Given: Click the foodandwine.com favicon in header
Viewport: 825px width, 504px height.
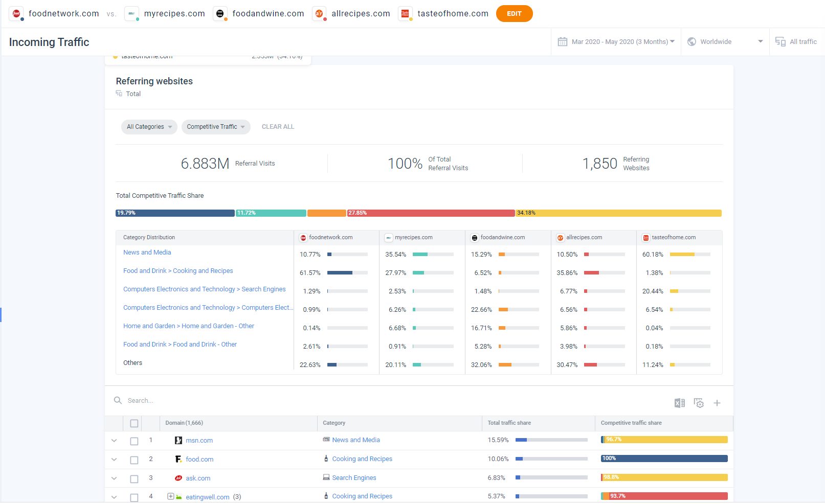Looking at the screenshot, I should pos(220,14).
